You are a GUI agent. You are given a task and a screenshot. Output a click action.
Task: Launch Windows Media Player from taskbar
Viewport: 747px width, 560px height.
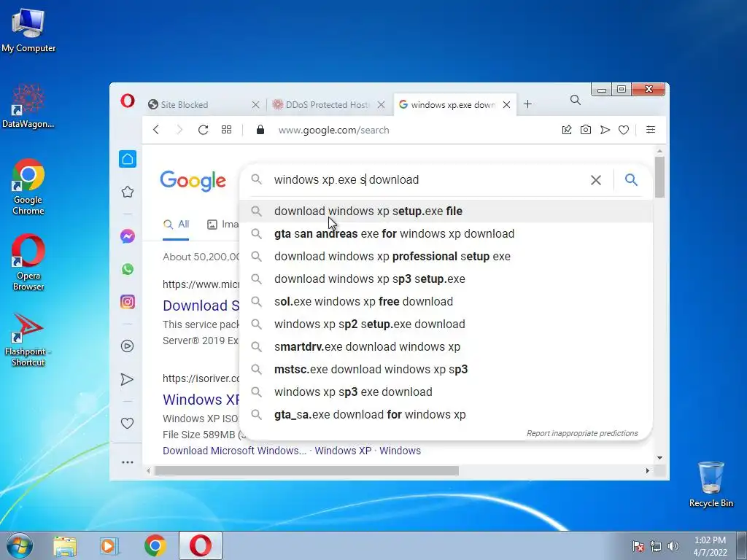click(x=109, y=546)
